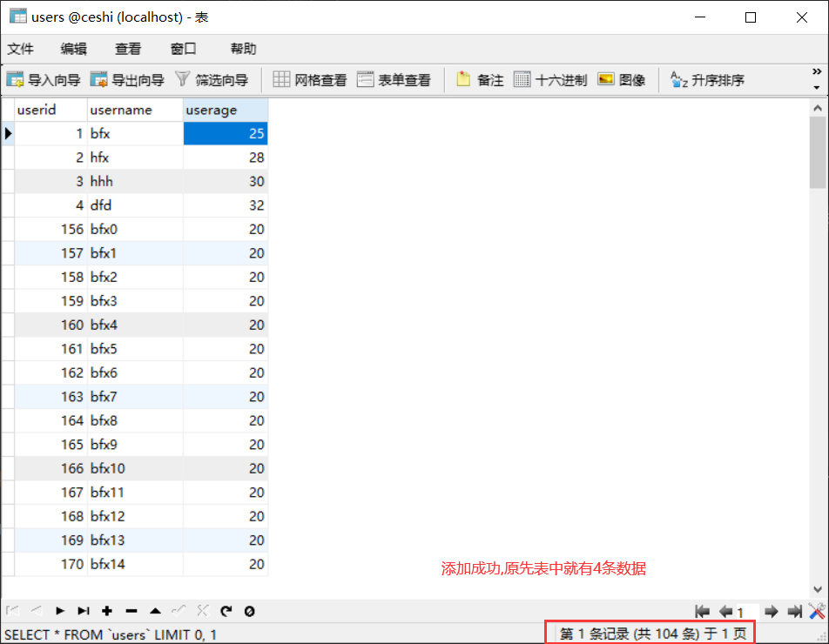The width and height of the screenshot is (829, 644).
Task: Click the edit record triangle icon
Action: tap(155, 611)
